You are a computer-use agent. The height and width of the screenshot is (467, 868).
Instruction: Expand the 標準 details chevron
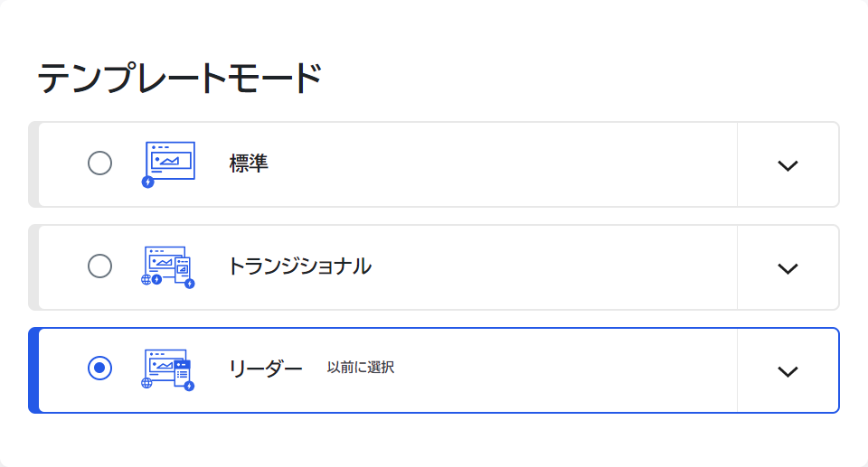[788, 165]
